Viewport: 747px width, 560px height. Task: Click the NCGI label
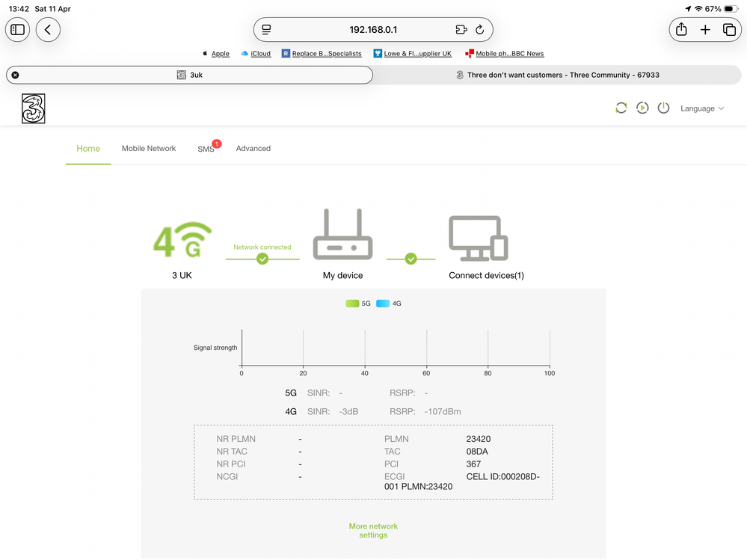coord(227,477)
